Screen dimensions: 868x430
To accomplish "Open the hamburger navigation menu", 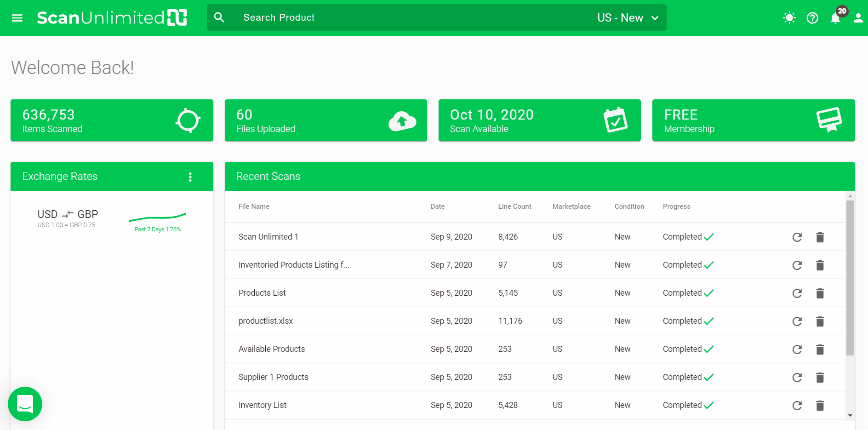I will (17, 18).
